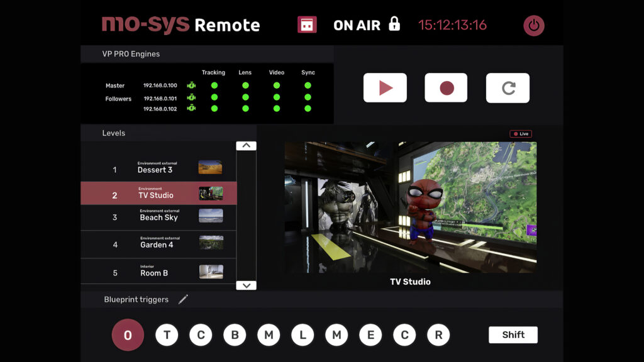Click Lens indicator for 192.168.0.101
Viewport: 644px width, 362px height.
click(x=245, y=97)
